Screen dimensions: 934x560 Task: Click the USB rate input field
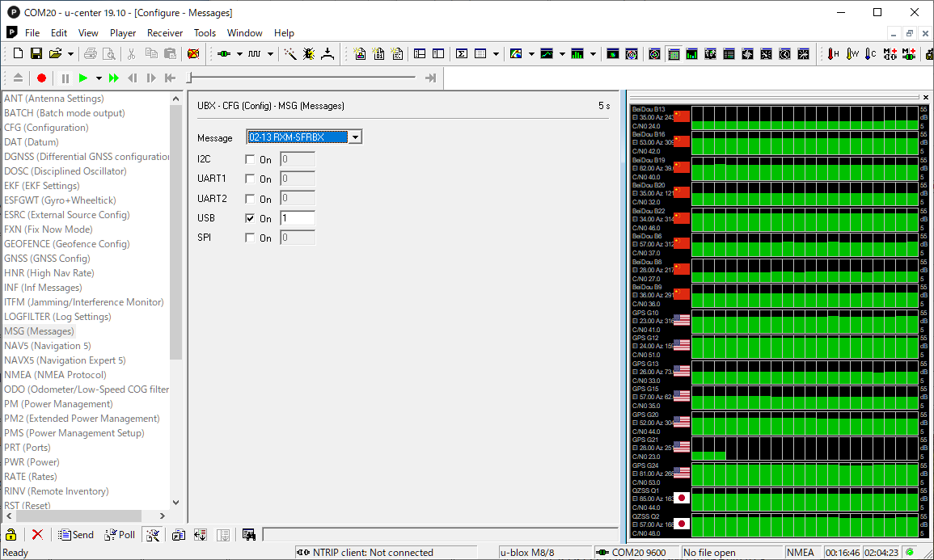pos(298,218)
